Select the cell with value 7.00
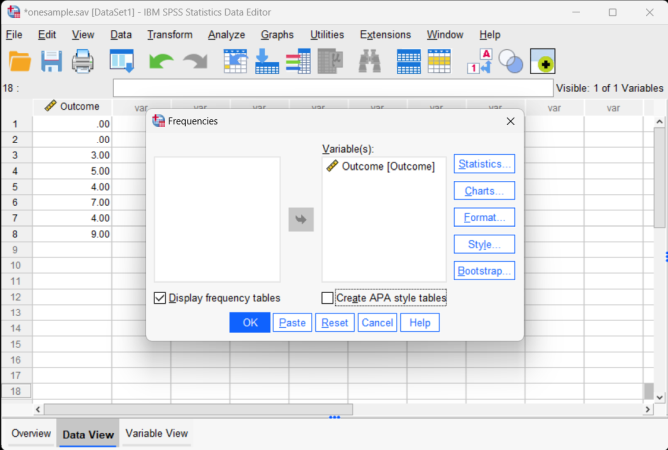 coord(72,202)
